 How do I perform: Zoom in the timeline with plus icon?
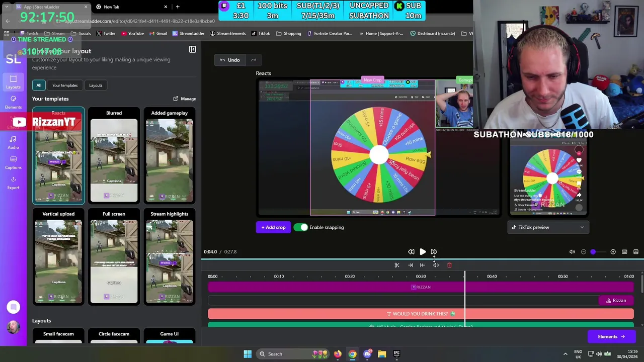tap(613, 252)
